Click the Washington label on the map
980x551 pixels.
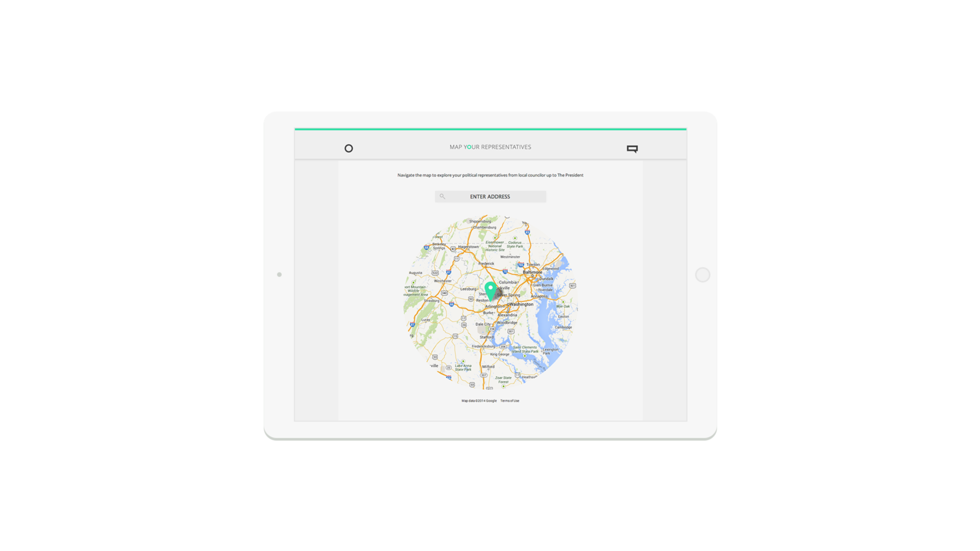(521, 304)
